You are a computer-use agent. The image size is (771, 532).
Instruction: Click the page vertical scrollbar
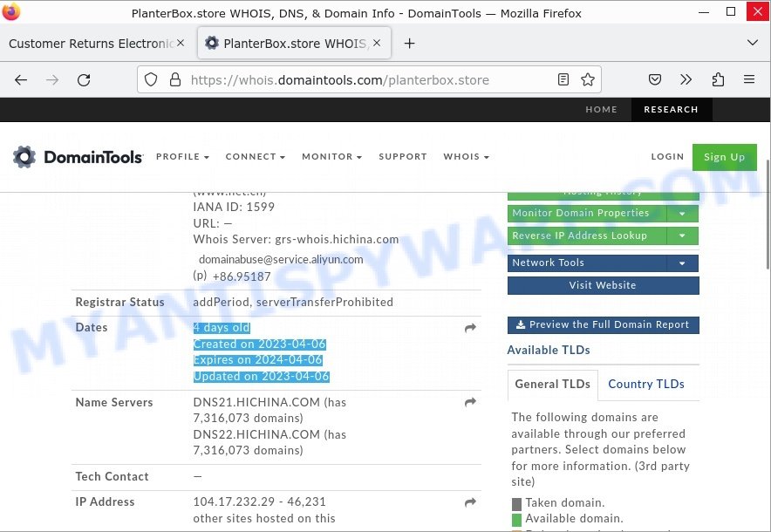coord(768,214)
